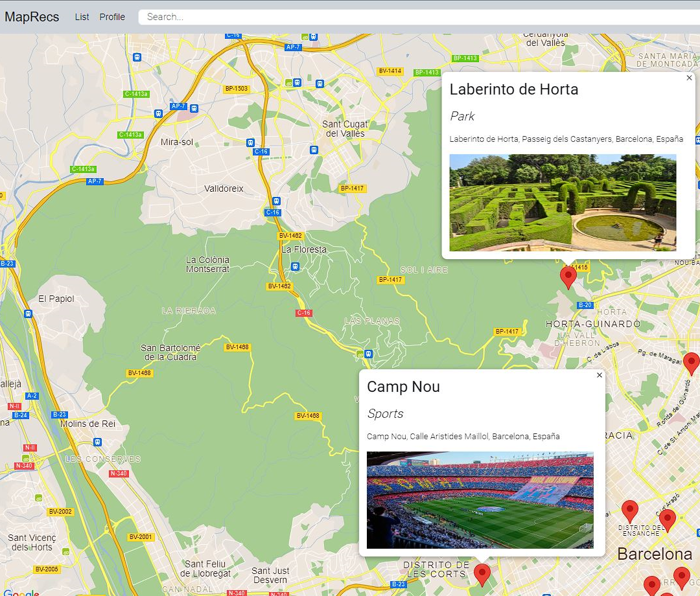
Task: Click the BV-2001 road shield
Action: click(141, 536)
